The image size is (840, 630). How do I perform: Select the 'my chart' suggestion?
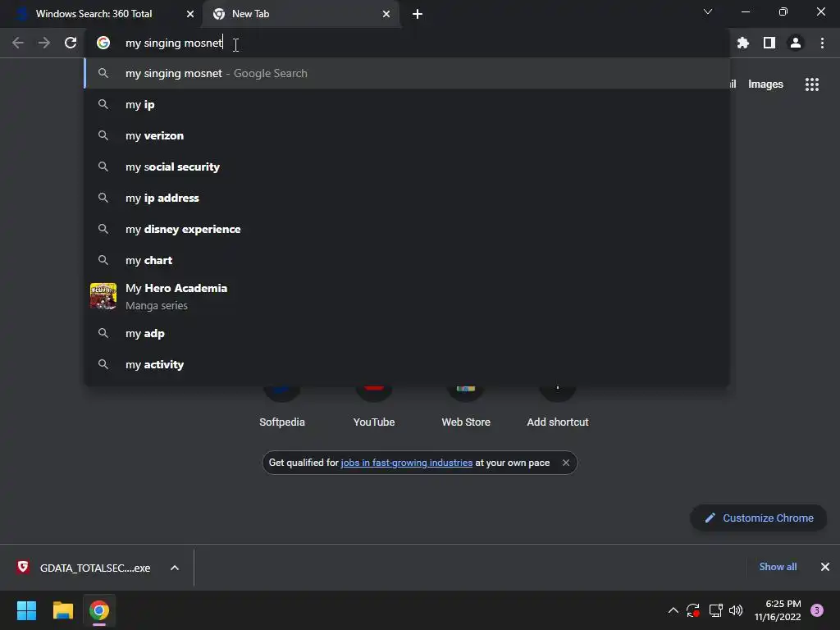coord(407,260)
